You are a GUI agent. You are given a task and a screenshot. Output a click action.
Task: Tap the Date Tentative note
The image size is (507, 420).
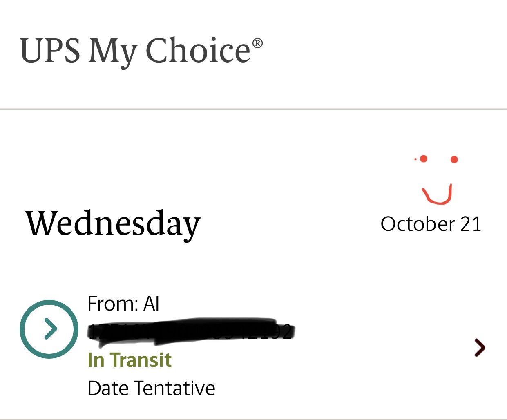point(151,388)
